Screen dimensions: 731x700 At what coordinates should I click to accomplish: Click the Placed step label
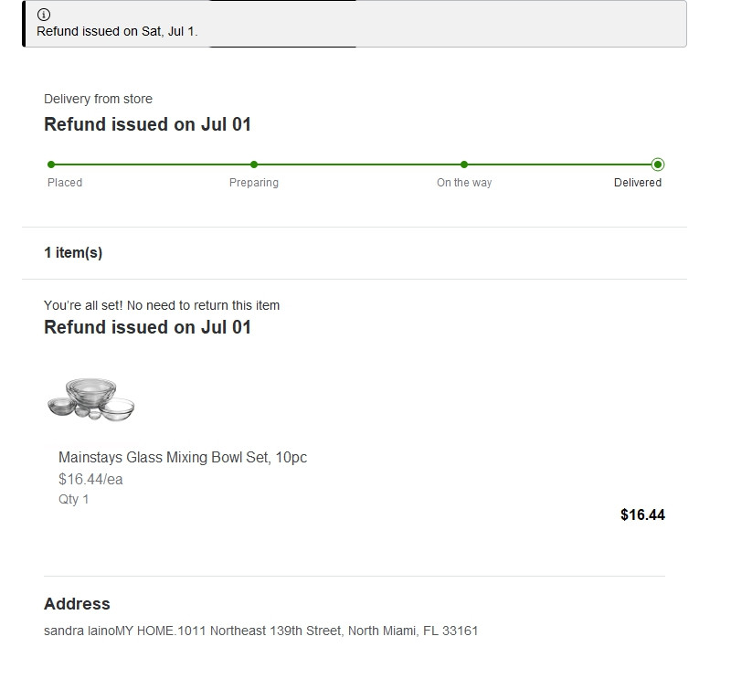[x=65, y=183]
